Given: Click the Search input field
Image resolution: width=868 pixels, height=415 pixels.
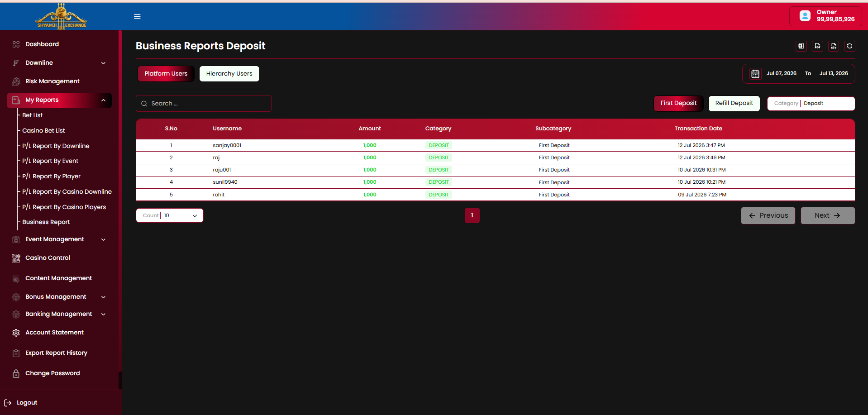Looking at the screenshot, I should (x=204, y=104).
